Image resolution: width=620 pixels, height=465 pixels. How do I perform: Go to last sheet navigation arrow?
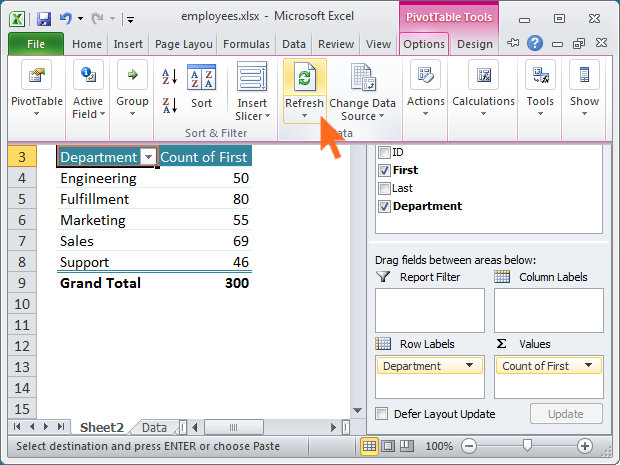click(x=61, y=427)
